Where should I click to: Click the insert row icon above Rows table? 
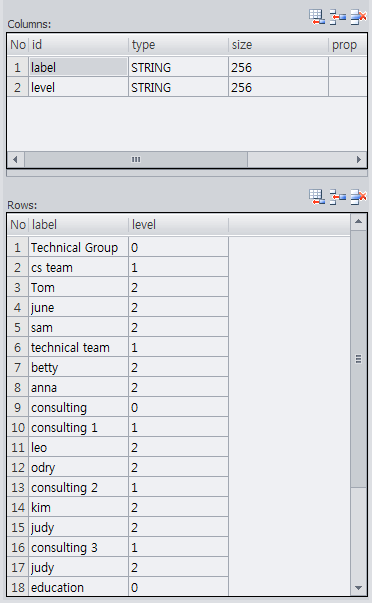point(338,197)
